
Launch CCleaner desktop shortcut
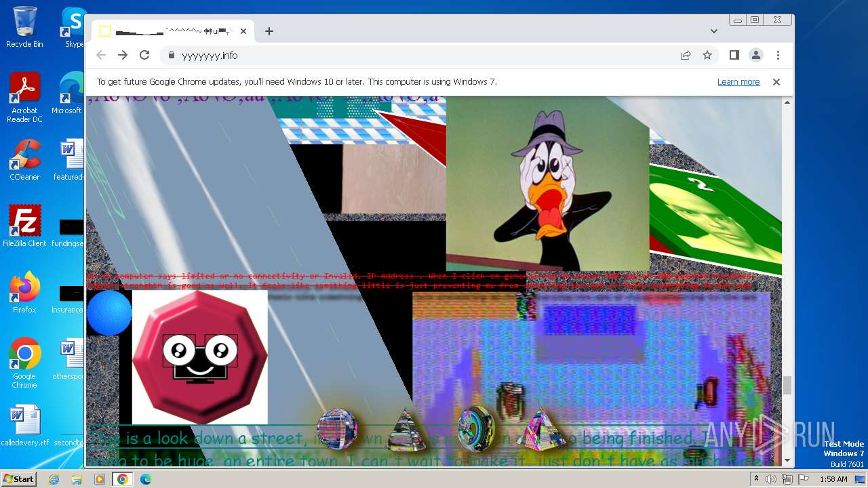24,161
